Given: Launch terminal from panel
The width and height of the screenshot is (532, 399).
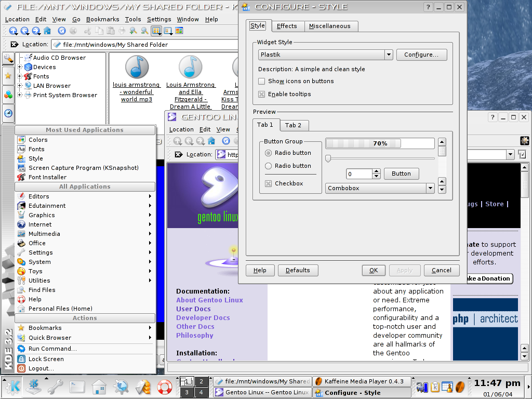Looking at the screenshot, I should pos(77,387).
